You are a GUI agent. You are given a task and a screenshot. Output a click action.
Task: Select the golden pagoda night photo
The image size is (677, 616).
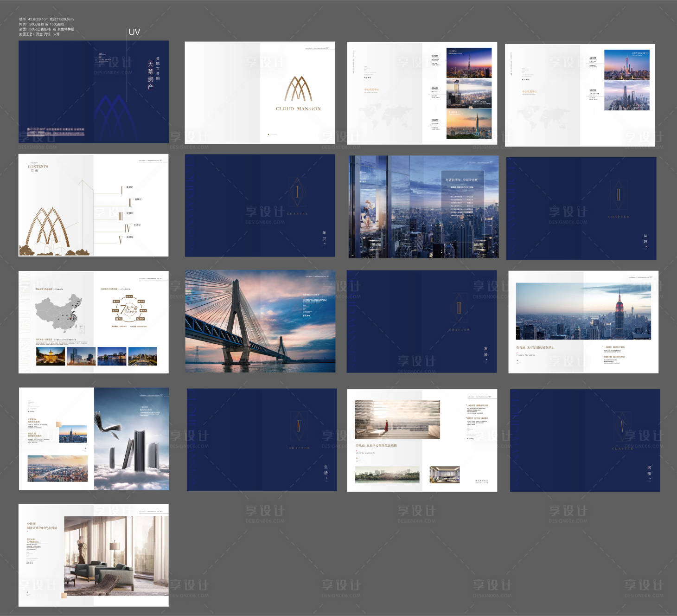[51, 356]
